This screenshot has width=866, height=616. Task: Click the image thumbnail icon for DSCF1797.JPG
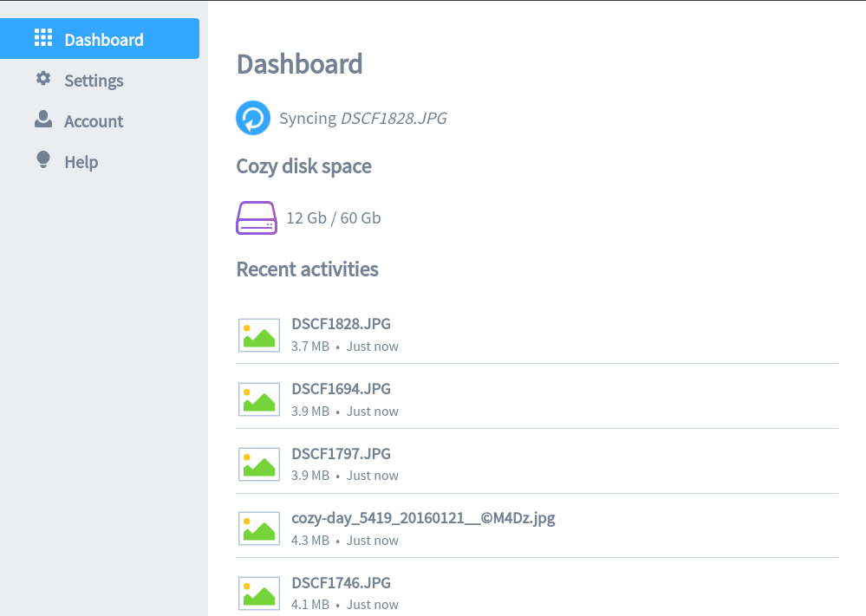[259, 464]
